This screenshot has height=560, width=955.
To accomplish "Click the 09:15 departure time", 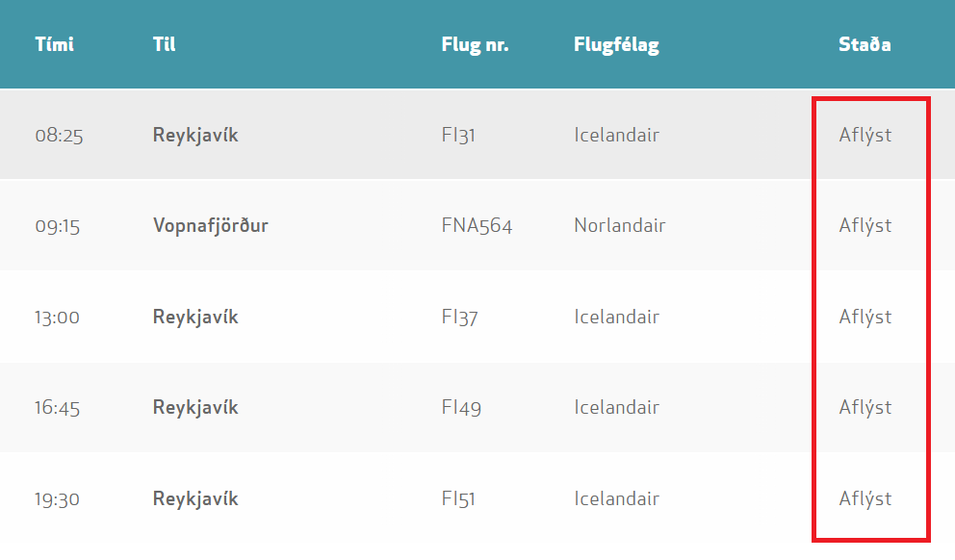I will click(57, 226).
